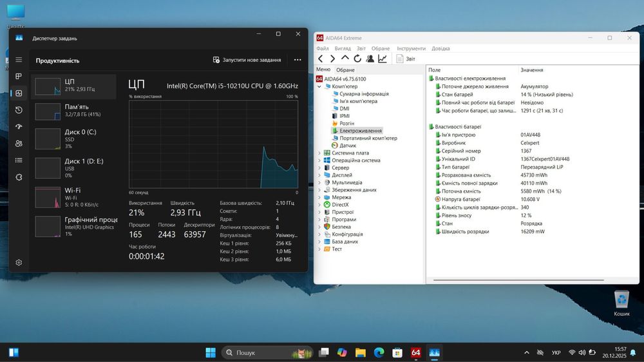644x362 pixels.
Task: Click AIDA64 Звіт report toolbar button
Action: pos(406,59)
